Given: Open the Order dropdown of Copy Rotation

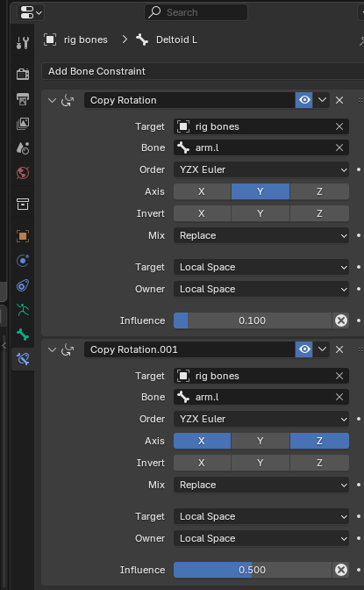Looking at the screenshot, I should tap(261, 169).
